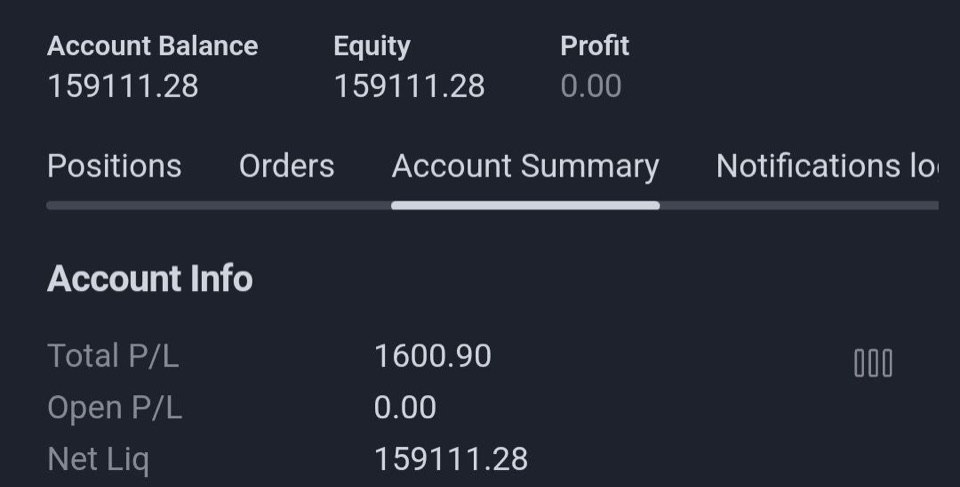Select the Total P/L value 1600.90

(x=433, y=356)
